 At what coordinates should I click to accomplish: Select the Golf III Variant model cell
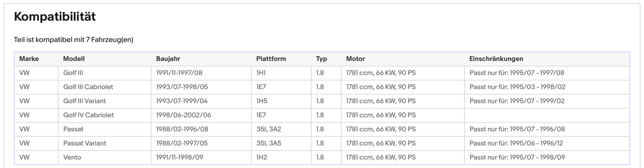[x=84, y=101]
